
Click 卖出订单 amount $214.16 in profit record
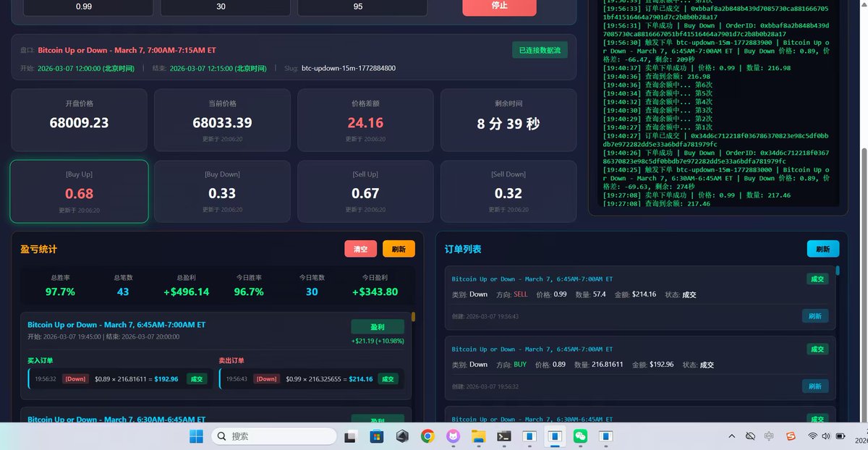361,378
